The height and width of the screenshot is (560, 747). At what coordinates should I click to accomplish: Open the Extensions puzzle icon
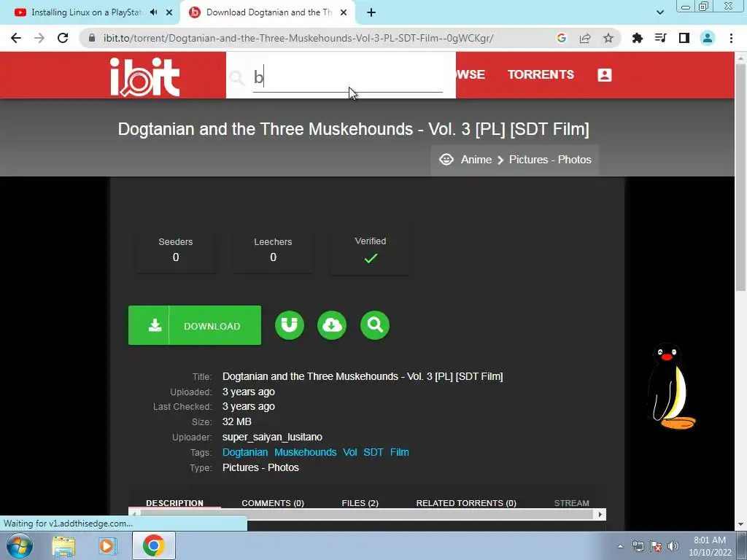coord(637,38)
